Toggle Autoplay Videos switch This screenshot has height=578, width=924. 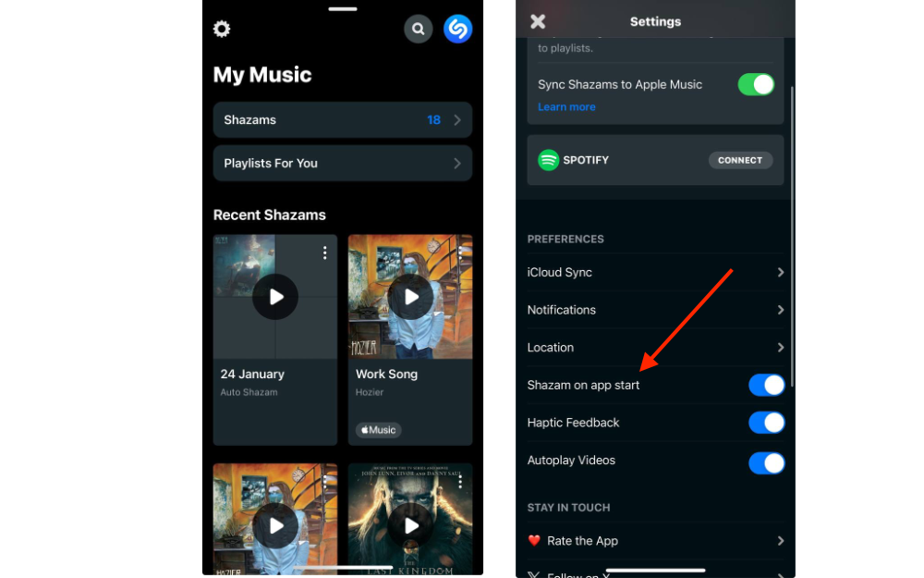pos(767,463)
